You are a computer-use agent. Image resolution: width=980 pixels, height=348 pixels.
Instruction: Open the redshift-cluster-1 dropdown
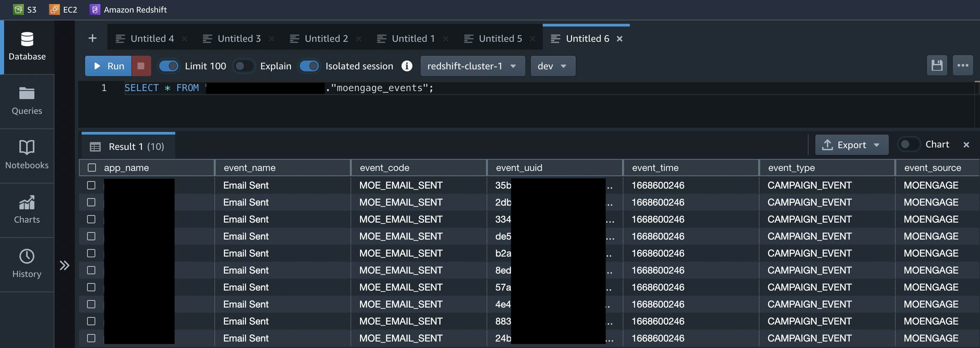[x=473, y=66]
